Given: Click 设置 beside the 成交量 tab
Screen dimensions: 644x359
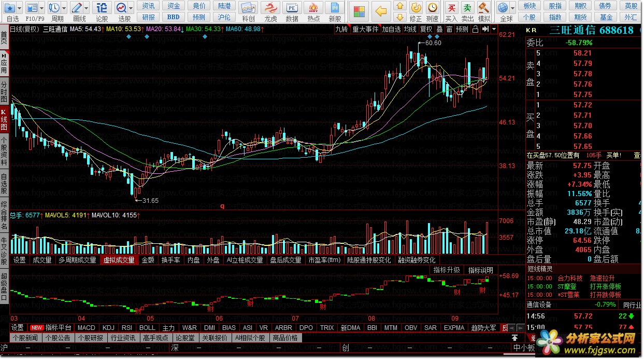Looking at the screenshot, I should (x=20, y=260).
